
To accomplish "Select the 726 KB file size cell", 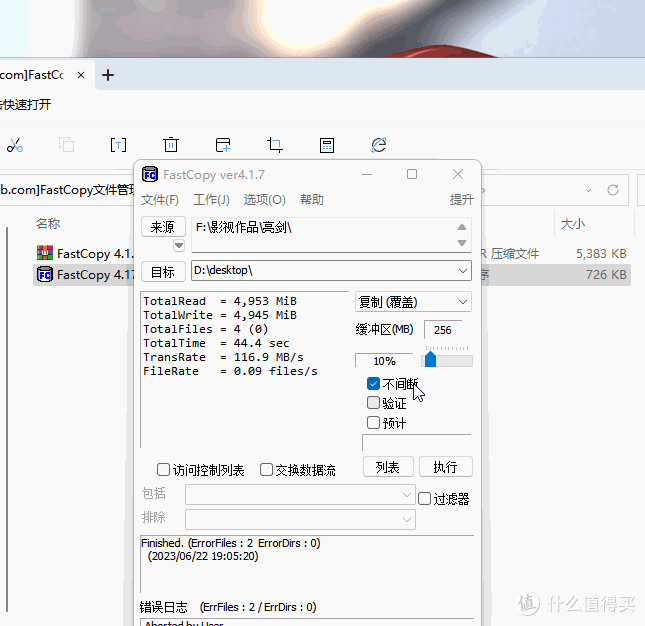I will [x=606, y=274].
